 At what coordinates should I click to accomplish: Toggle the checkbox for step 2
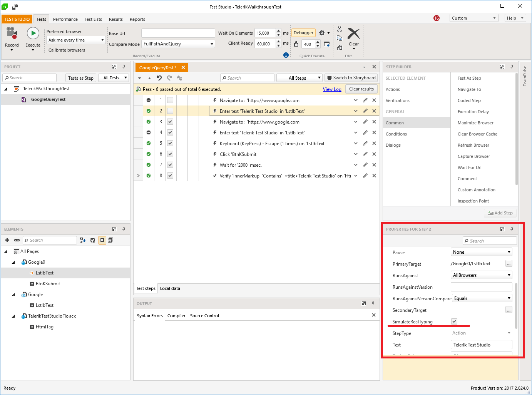(x=170, y=111)
